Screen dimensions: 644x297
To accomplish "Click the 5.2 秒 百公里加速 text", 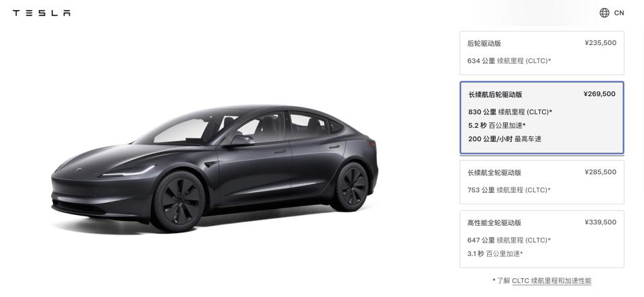I will (x=497, y=126).
